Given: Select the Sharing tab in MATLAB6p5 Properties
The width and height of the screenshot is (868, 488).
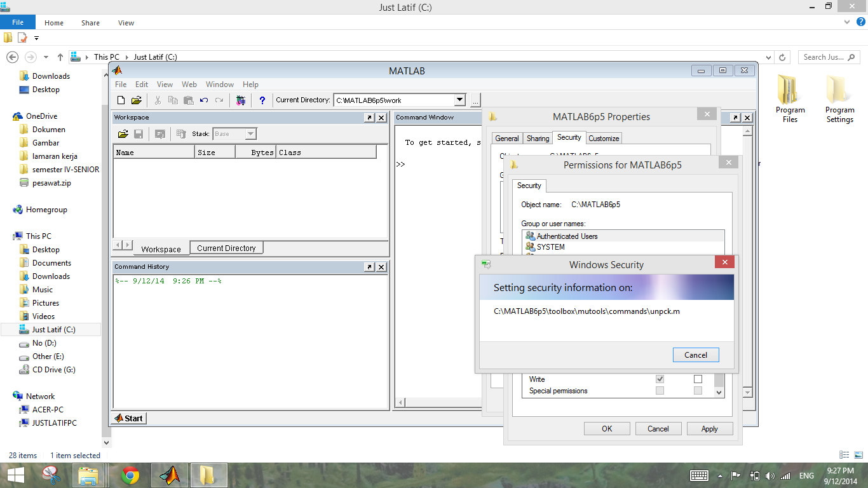Looking at the screenshot, I should click(x=538, y=139).
